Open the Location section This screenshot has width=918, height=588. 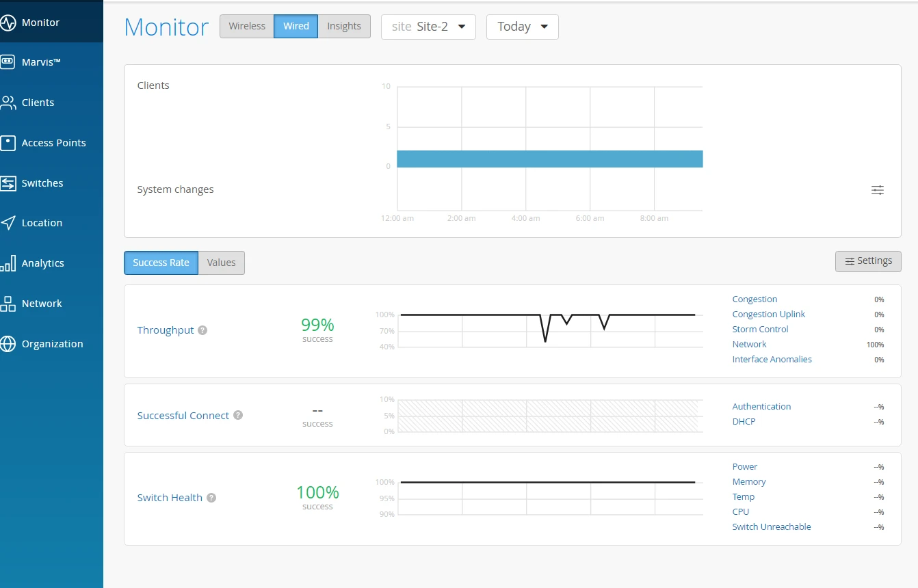click(42, 222)
